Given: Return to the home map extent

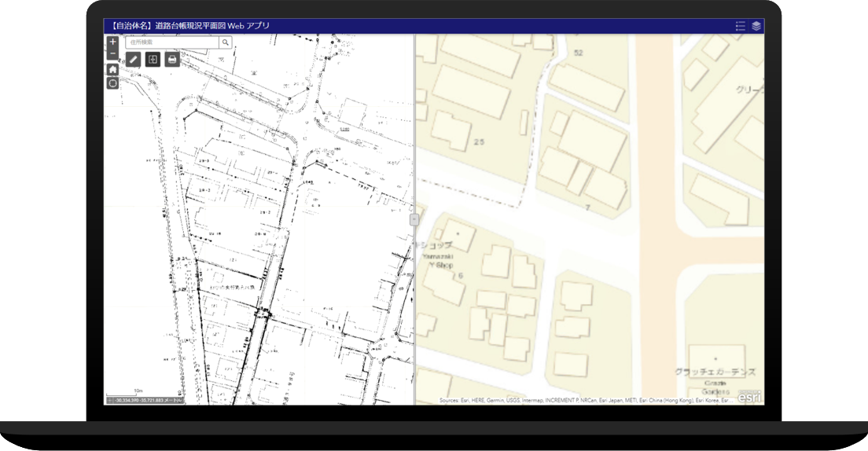Looking at the screenshot, I should click(x=112, y=69).
